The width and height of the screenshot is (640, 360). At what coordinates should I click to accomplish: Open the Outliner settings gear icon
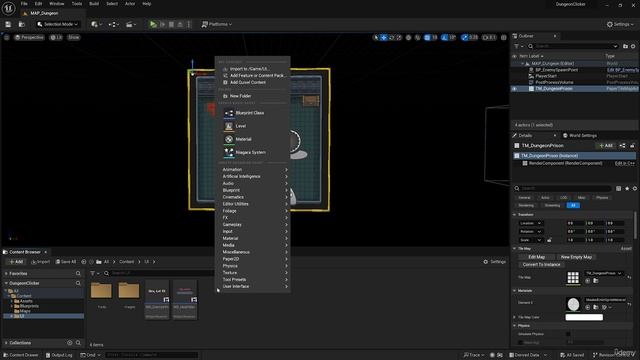tap(633, 46)
